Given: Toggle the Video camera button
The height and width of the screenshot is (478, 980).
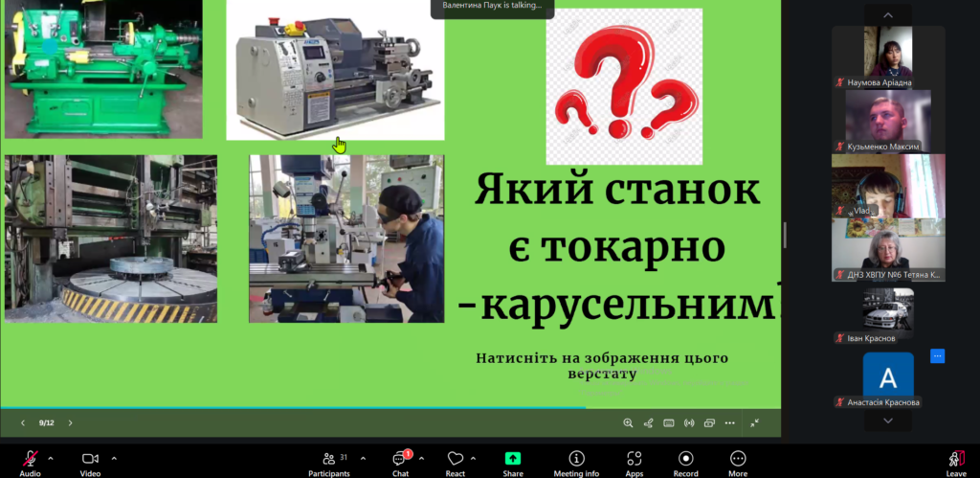Looking at the screenshot, I should click(x=90, y=459).
